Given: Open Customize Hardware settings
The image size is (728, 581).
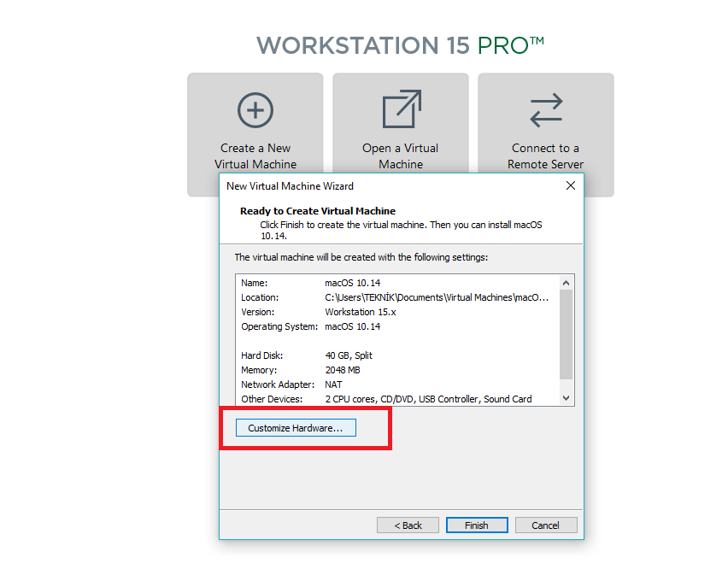Looking at the screenshot, I should pos(296,428).
